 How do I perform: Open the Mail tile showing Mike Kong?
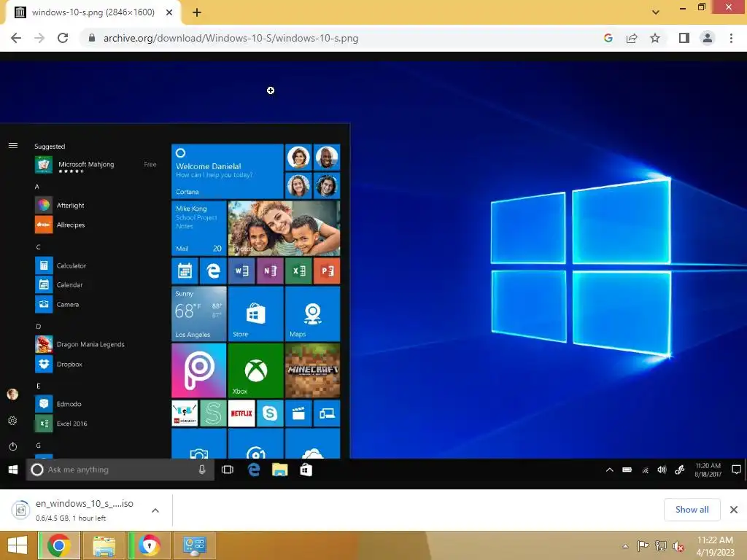point(198,228)
